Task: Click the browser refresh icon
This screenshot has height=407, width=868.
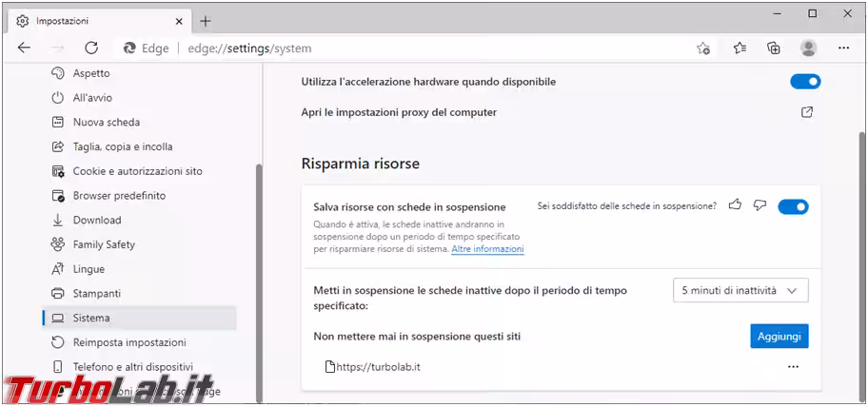Action: [91, 48]
